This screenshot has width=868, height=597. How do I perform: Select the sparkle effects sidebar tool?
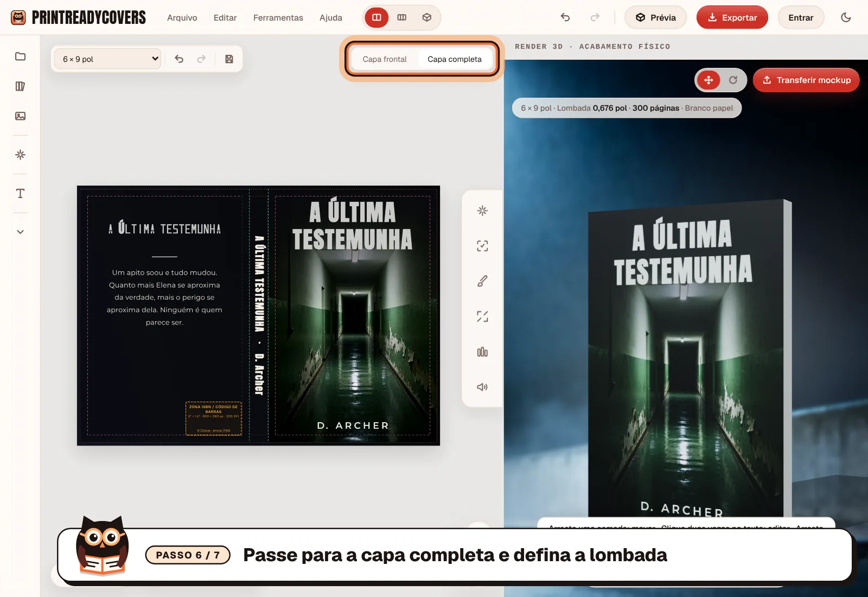(x=20, y=155)
